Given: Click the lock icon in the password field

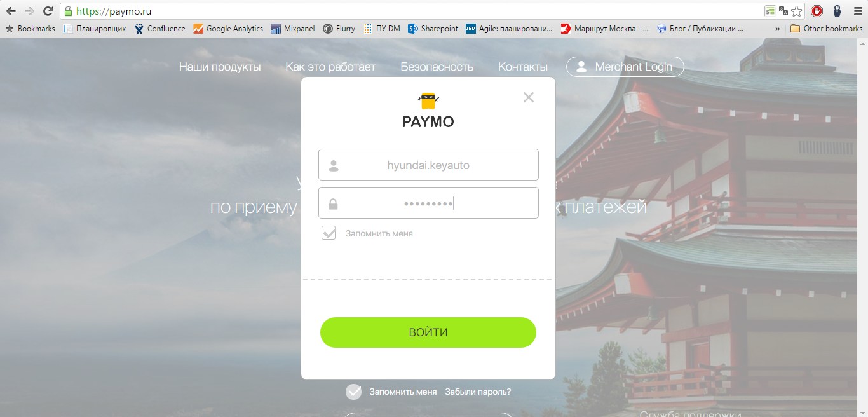Looking at the screenshot, I should coord(333,204).
